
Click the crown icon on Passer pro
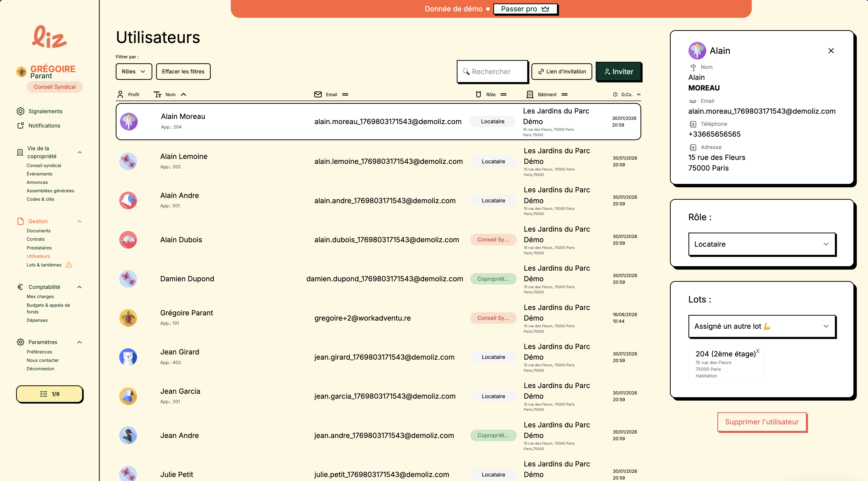pyautogui.click(x=546, y=9)
